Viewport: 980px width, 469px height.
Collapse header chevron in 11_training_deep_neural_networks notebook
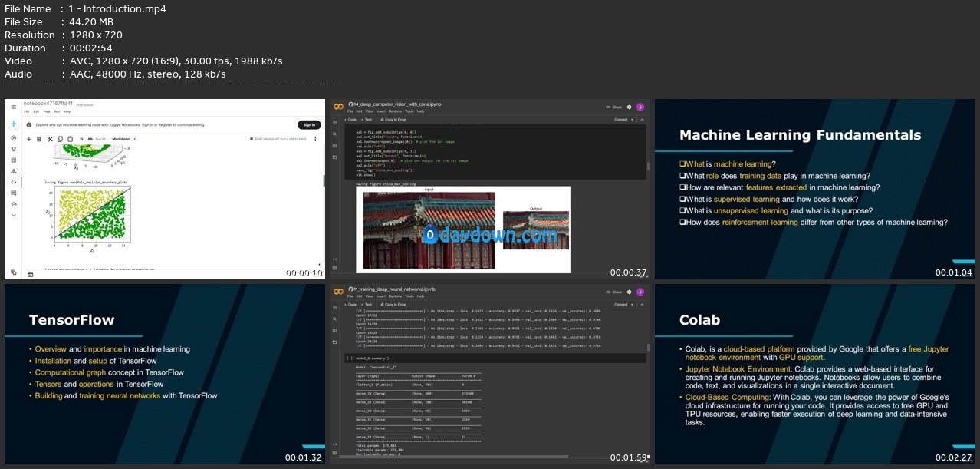click(641, 304)
